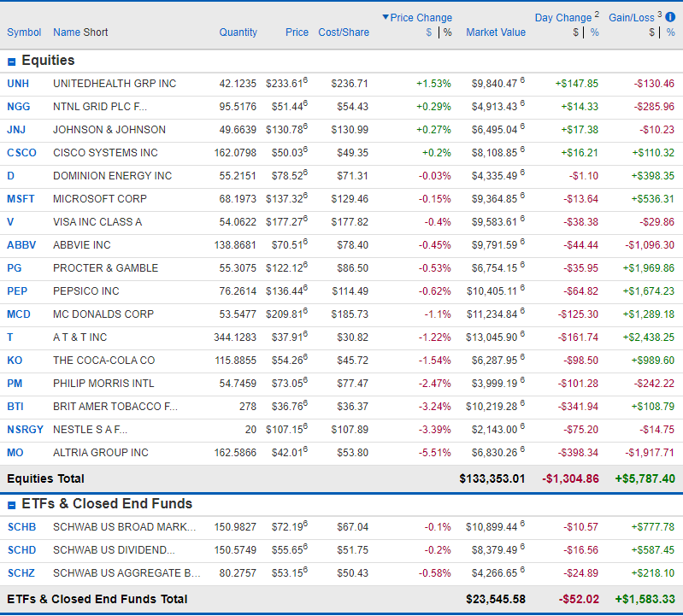Image resolution: width=683 pixels, height=616 pixels.
Task: Open the CSCO symbol link
Action: tap(21, 153)
